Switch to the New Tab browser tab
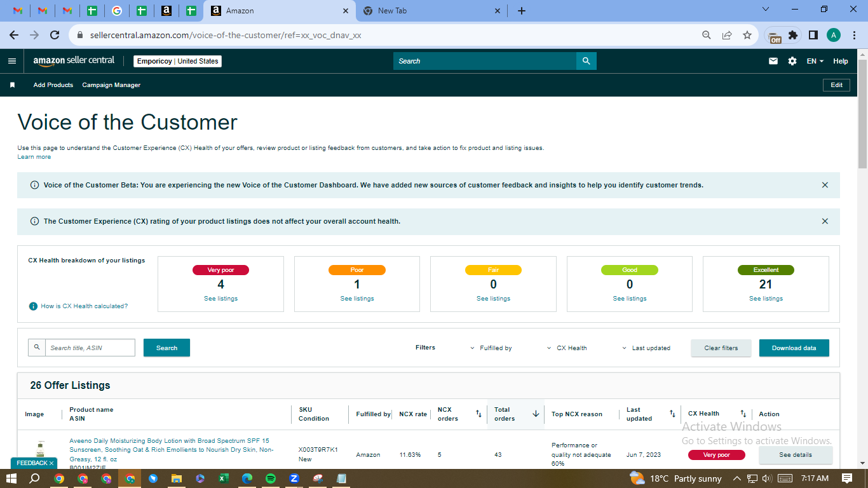 pyautogui.click(x=431, y=11)
